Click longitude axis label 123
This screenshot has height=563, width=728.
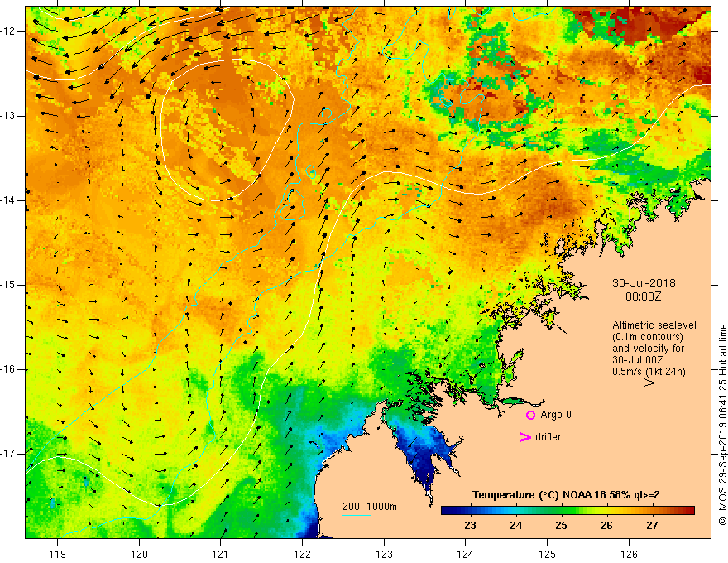[x=384, y=554]
